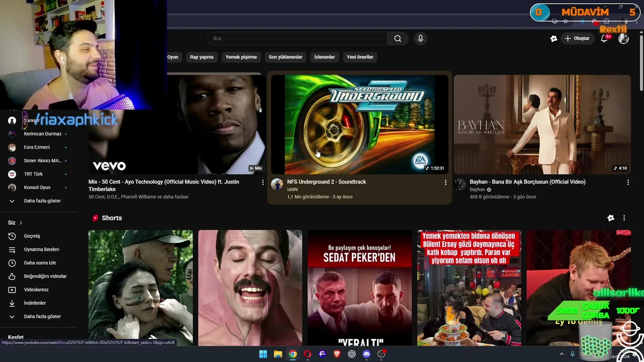Go to the iaNN channel name link
This screenshot has width=644, height=362.
pyautogui.click(x=292, y=190)
